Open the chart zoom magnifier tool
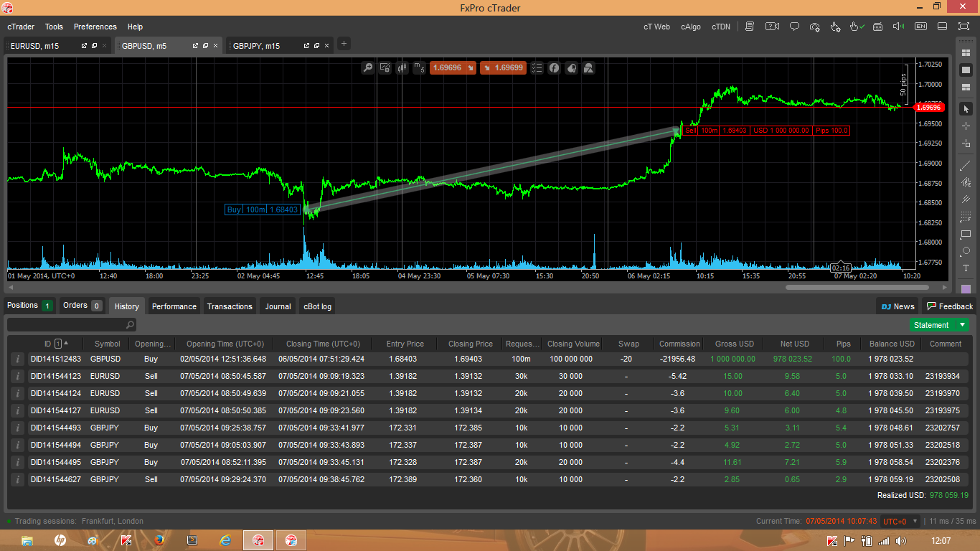Screen dimensions: 980x551 368,68
